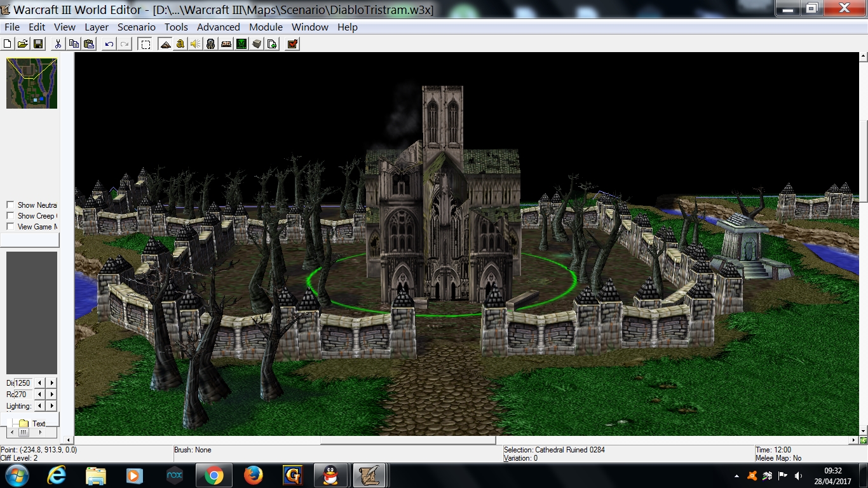Image resolution: width=868 pixels, height=488 pixels.
Task: Click the 'Time: 12:00' status text
Action: tap(773, 450)
